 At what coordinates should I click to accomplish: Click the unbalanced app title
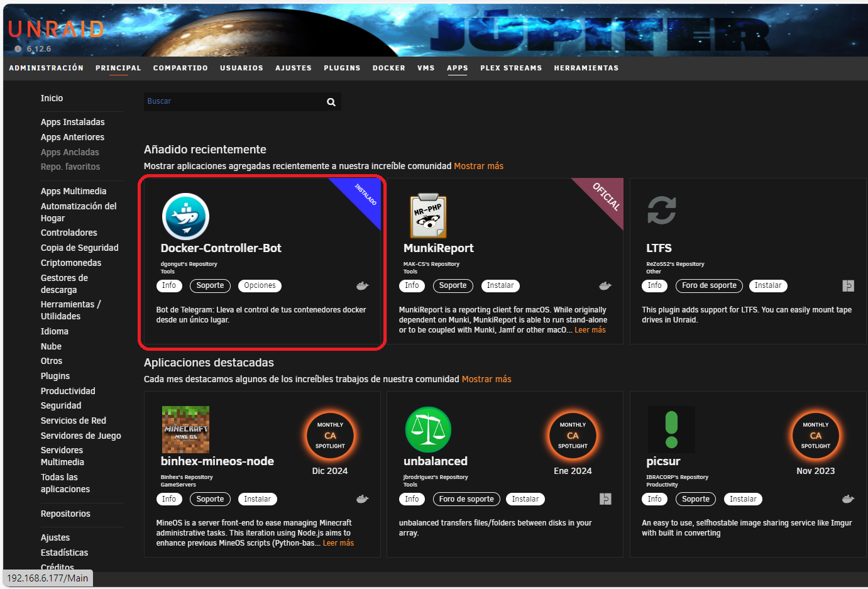click(436, 461)
